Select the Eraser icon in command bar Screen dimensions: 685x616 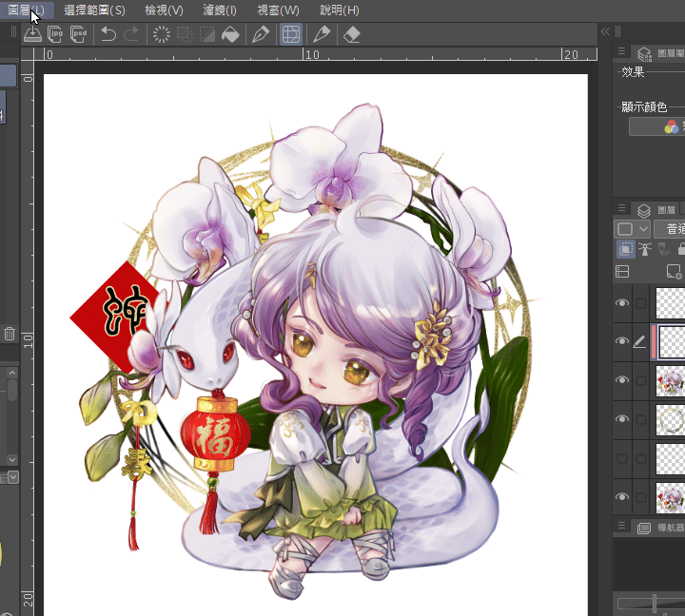[352, 34]
